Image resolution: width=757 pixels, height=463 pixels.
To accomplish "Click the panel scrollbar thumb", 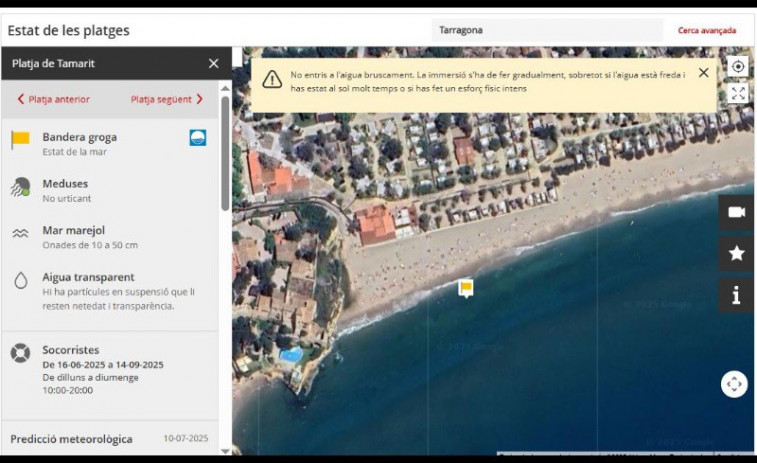I will [225, 153].
